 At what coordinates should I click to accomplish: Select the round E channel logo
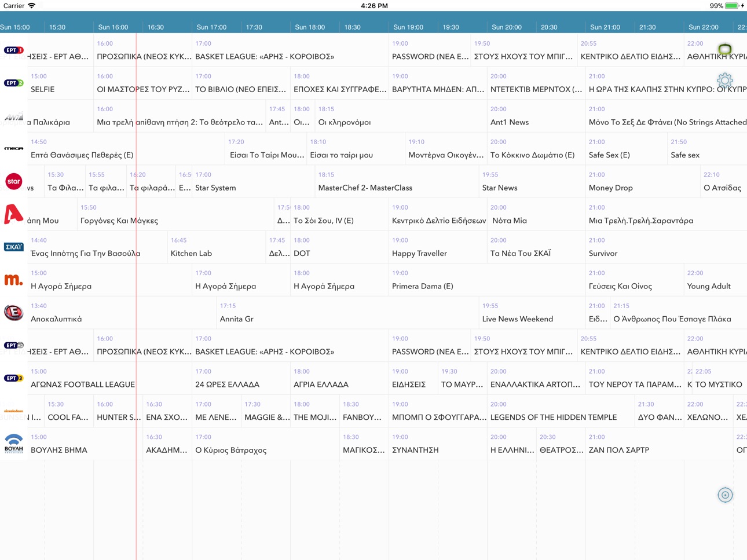click(x=13, y=313)
